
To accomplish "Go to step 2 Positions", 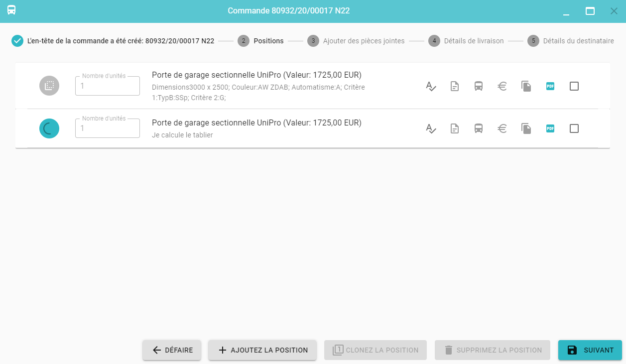I will pyautogui.click(x=260, y=41).
